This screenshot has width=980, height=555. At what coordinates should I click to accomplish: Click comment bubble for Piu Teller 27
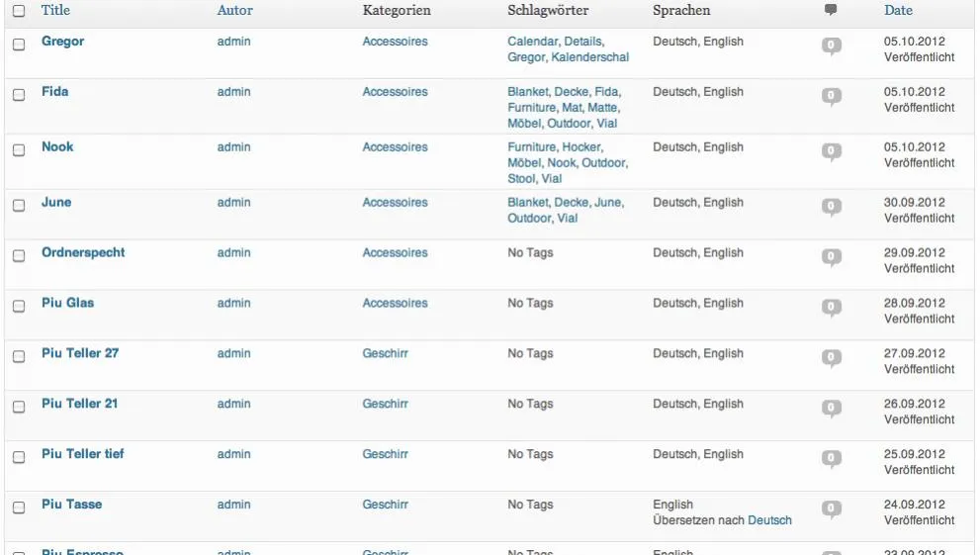pyautogui.click(x=832, y=358)
